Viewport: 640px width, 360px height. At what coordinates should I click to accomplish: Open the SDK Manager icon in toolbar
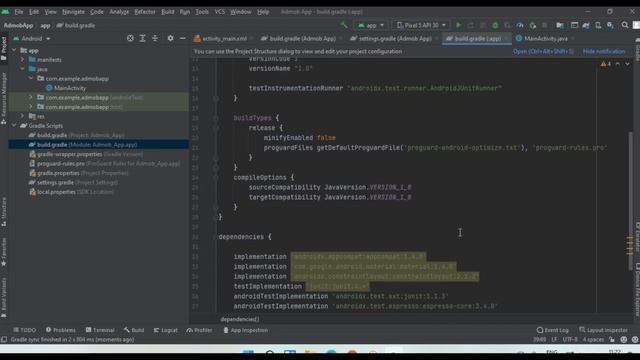coord(610,25)
